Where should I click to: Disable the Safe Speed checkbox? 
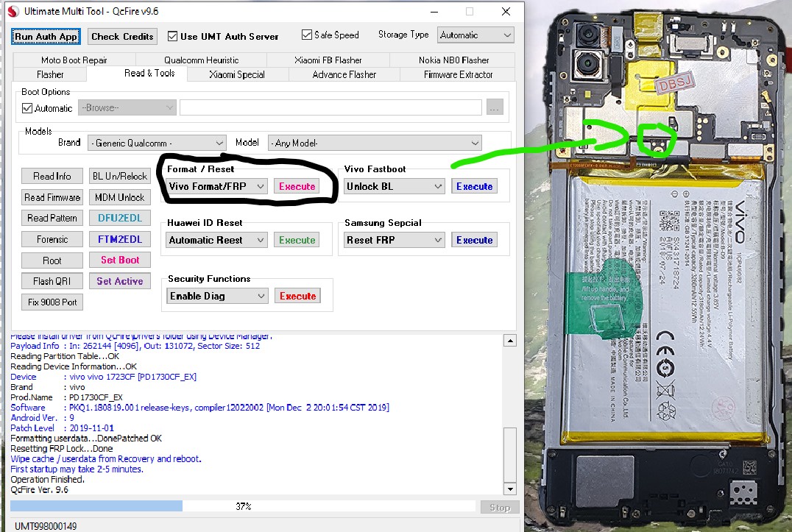[307, 35]
